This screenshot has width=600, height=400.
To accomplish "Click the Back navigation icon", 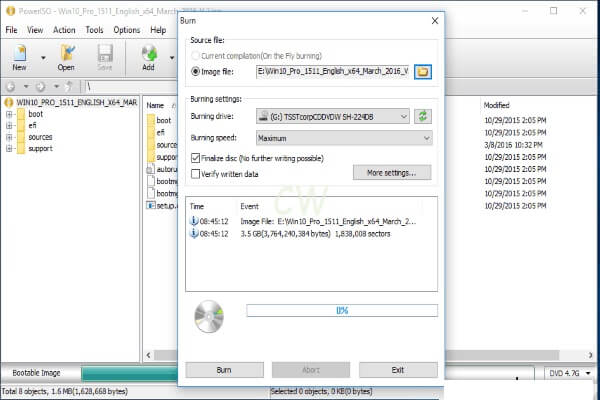I will click(11, 87).
